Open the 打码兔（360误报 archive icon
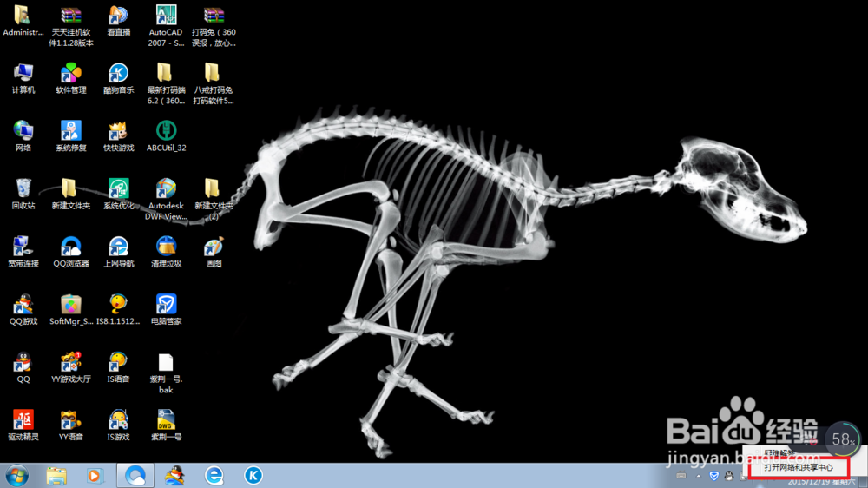 [x=214, y=27]
